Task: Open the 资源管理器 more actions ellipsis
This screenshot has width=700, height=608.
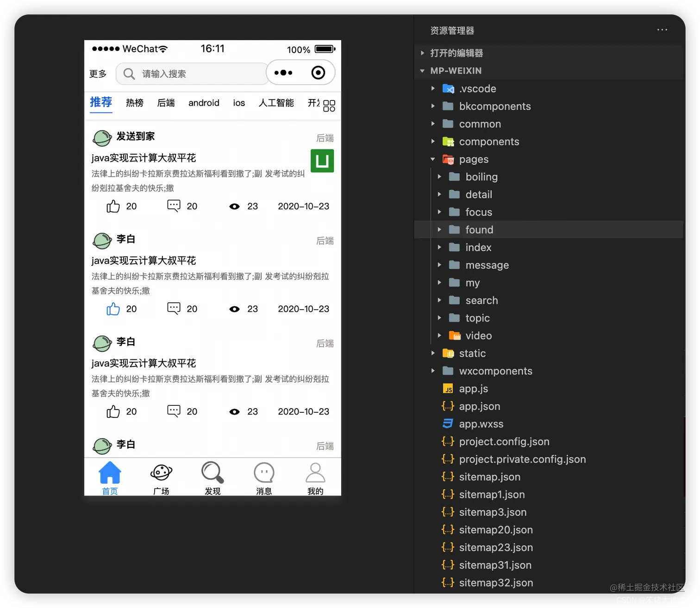Action: (662, 30)
